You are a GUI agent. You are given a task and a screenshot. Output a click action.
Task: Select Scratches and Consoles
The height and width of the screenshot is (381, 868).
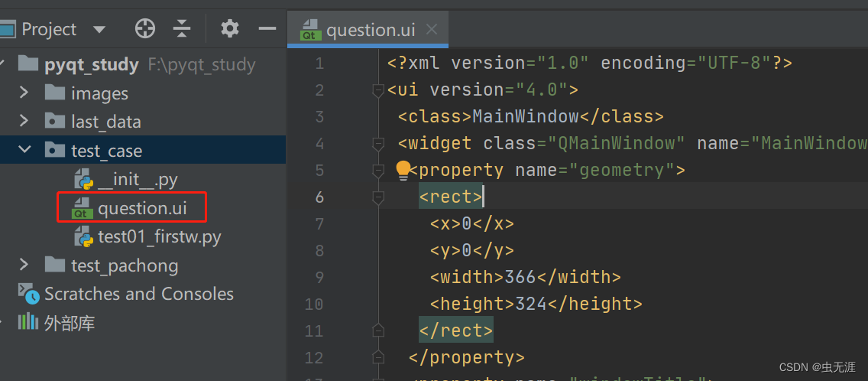point(139,293)
